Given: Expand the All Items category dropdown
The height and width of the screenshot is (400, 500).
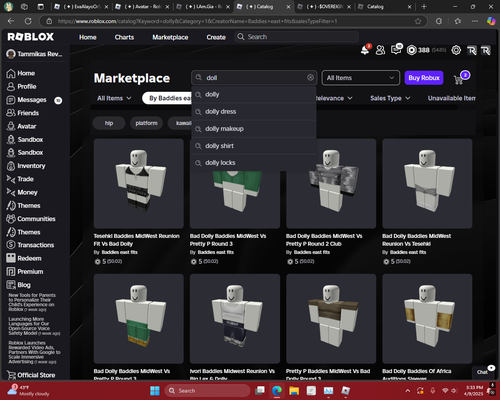Looking at the screenshot, I should click(361, 78).
